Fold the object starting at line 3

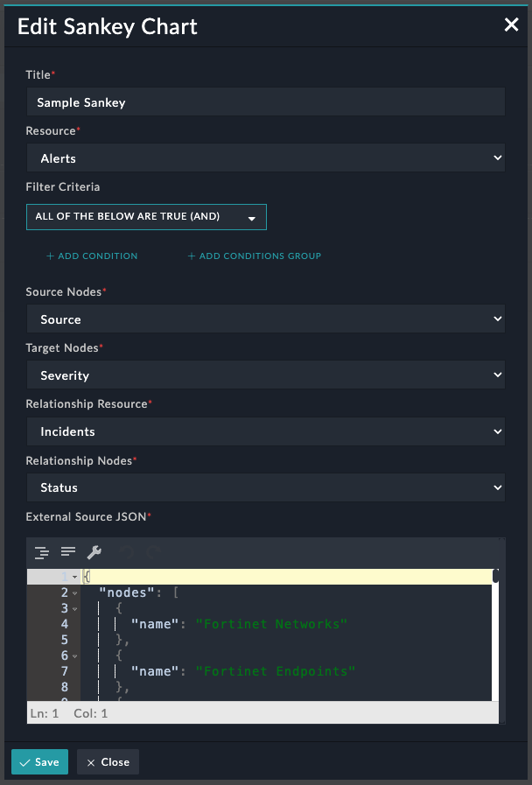pos(74,609)
